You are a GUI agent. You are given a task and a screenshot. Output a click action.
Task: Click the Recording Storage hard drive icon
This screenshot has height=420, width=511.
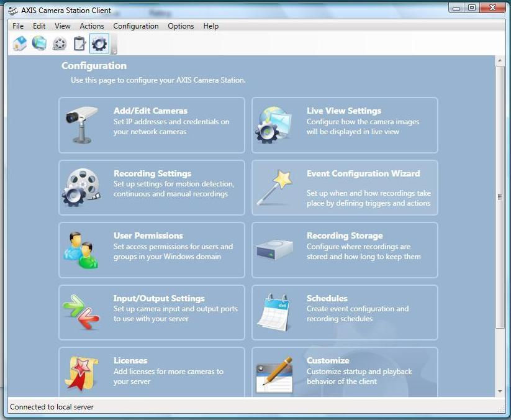point(274,250)
